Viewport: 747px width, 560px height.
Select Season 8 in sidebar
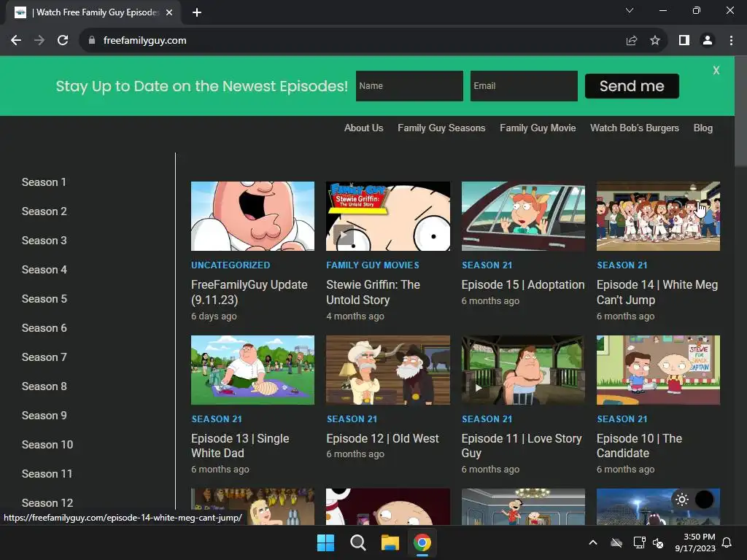pos(44,386)
